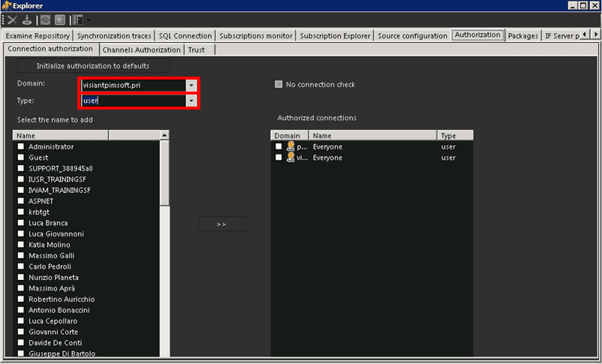Image resolution: width=602 pixels, height=364 pixels.
Task: Switch to the Examine Repository tab
Action: pyautogui.click(x=38, y=36)
